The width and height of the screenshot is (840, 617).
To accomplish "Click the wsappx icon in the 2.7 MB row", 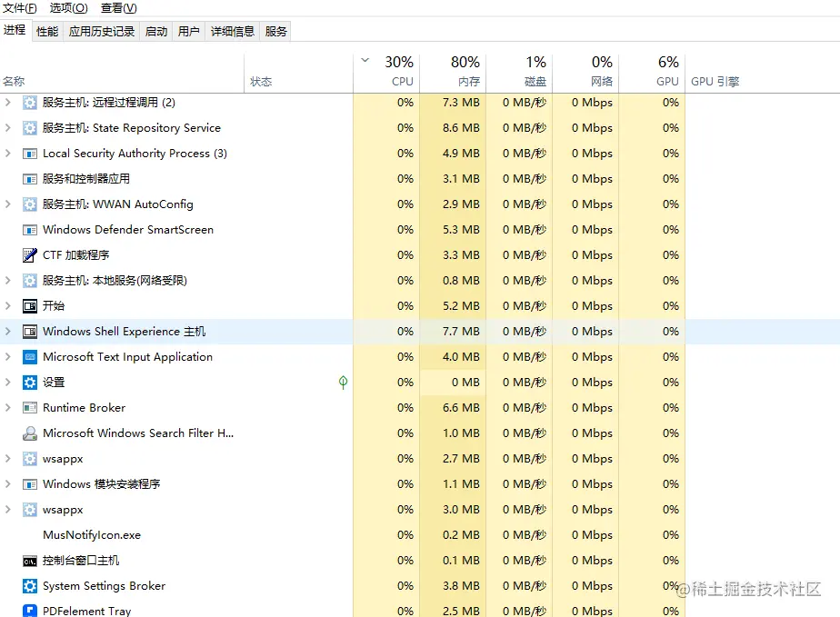I will (x=30, y=459).
